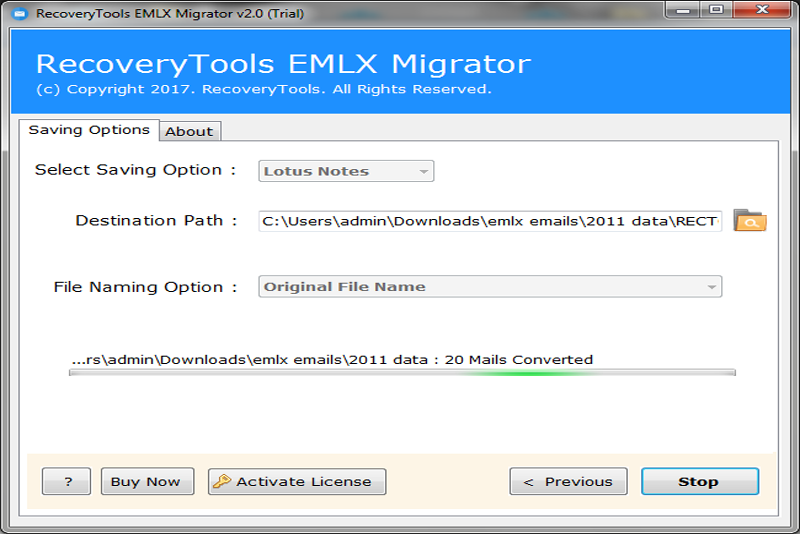The image size is (800, 534).
Task: Click the Buy Now button
Action: coord(147,481)
